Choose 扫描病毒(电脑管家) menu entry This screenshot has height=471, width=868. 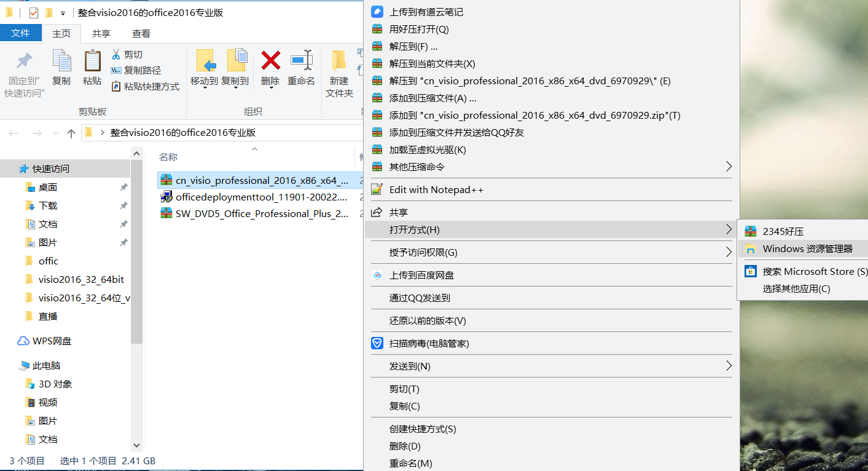coord(551,343)
